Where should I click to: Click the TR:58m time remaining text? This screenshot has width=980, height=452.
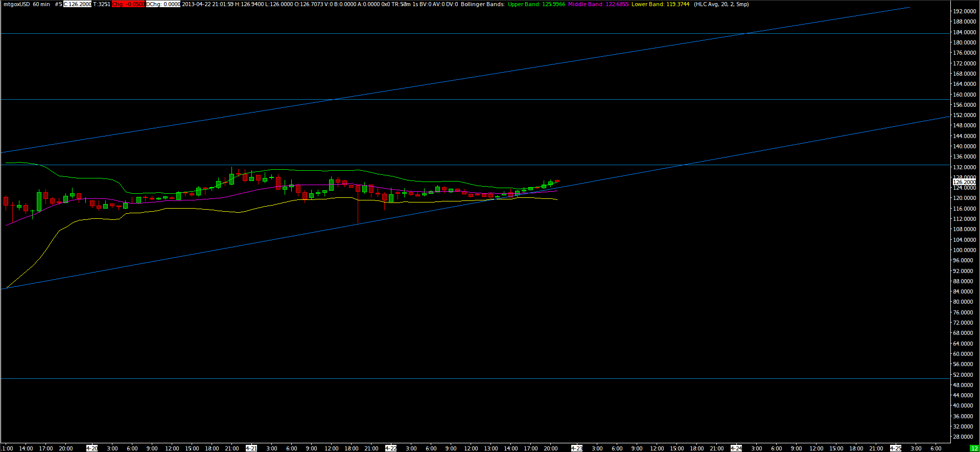tap(401, 4)
